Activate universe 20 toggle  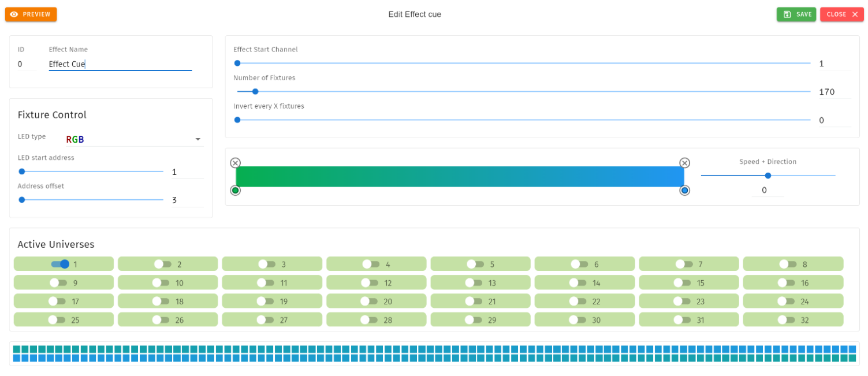pyautogui.click(x=370, y=301)
